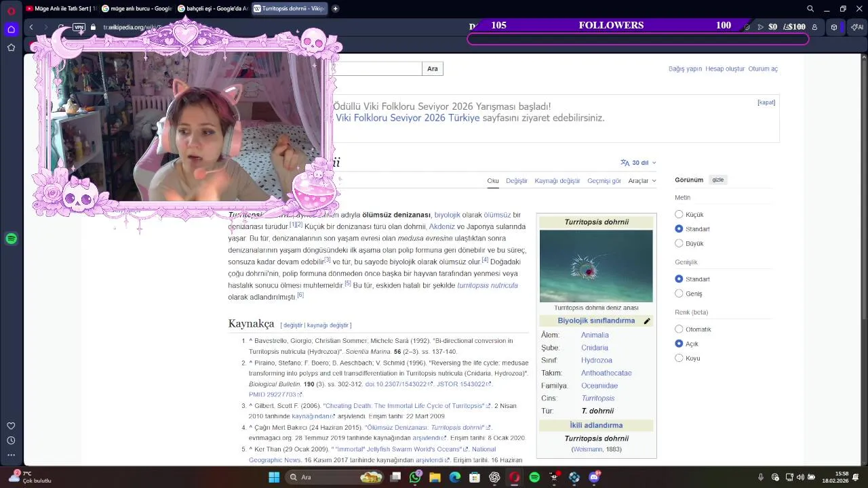The image size is (868, 488).
Task: Click the microphone icon in system tray
Action: [761, 477]
